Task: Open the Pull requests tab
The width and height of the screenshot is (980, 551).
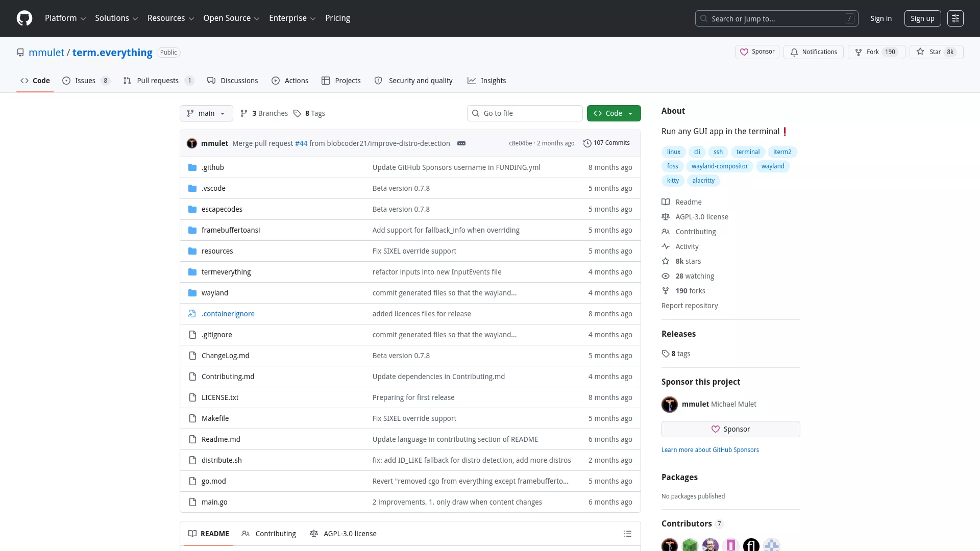Action: pos(158,81)
